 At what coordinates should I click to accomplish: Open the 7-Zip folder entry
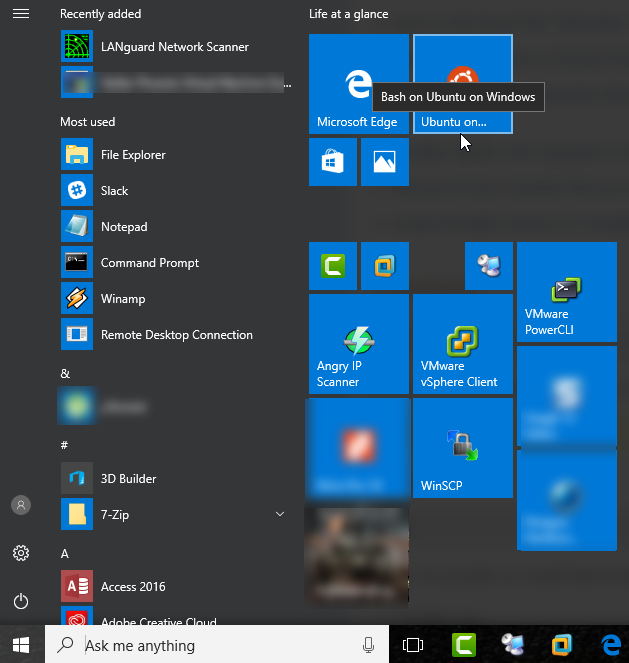pyautogui.click(x=175, y=514)
